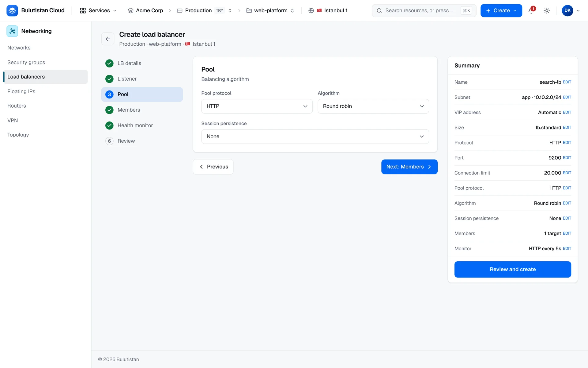588x368 pixels.
Task: Open VPN in sidebar
Action: [x=13, y=121]
